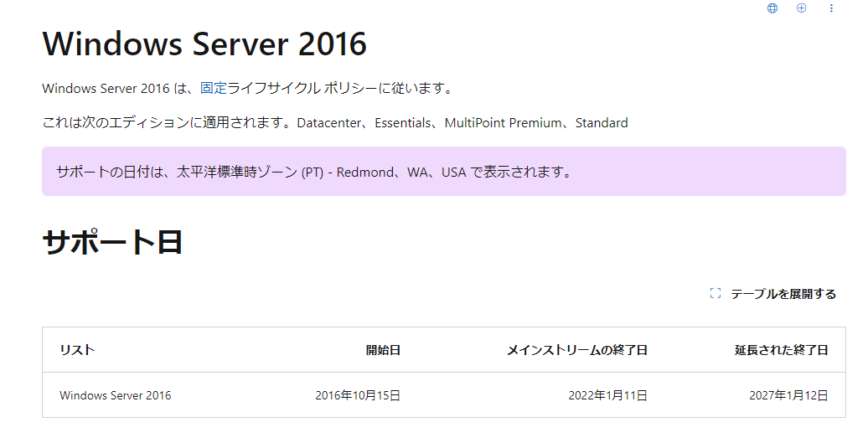Click the circled plus icon
The image size is (868, 443).
click(801, 8)
